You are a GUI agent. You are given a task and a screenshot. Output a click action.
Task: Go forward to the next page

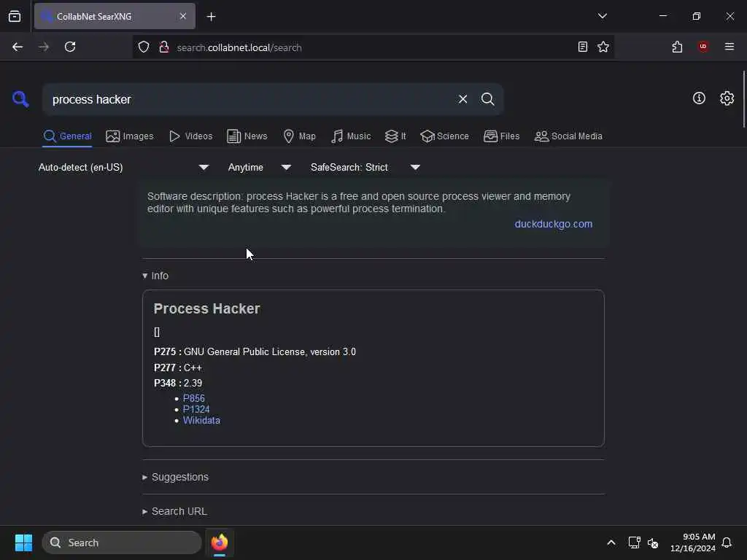coord(44,47)
